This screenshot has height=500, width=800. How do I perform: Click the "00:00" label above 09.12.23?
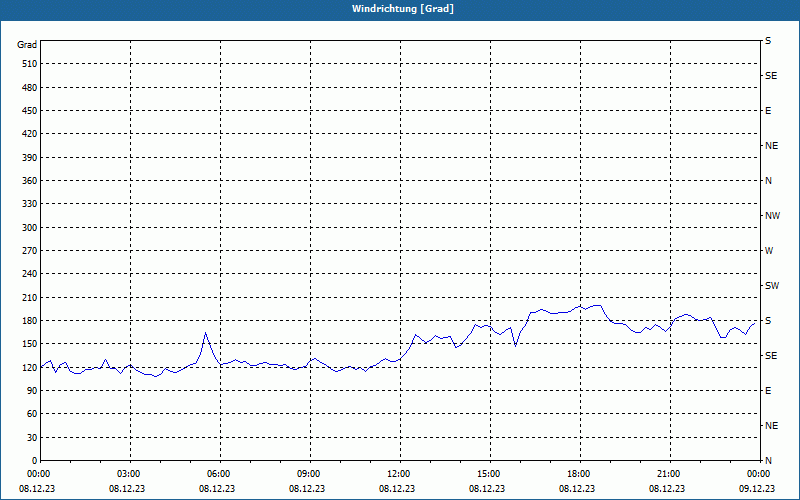click(x=759, y=474)
